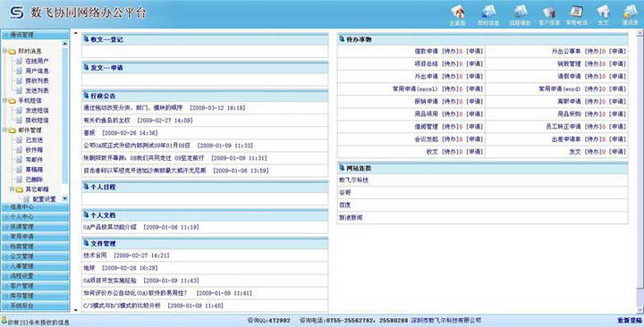The height and width of the screenshot is (327, 644).
Task: Expand the 个人中心 sidebar section
Action: tap(35, 216)
